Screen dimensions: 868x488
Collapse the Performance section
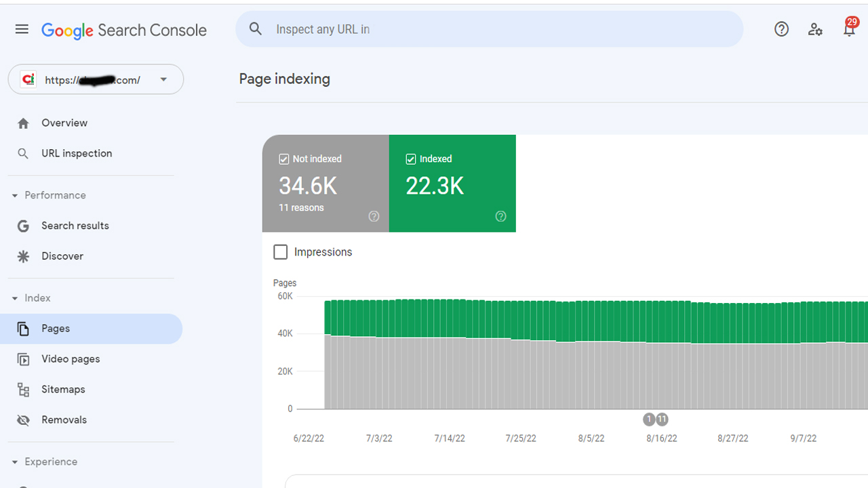15,195
